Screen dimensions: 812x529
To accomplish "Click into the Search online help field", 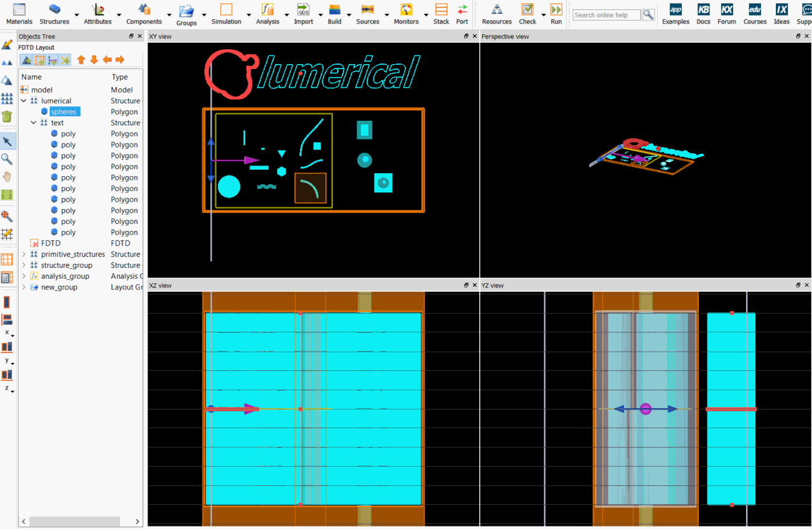I will [607, 15].
